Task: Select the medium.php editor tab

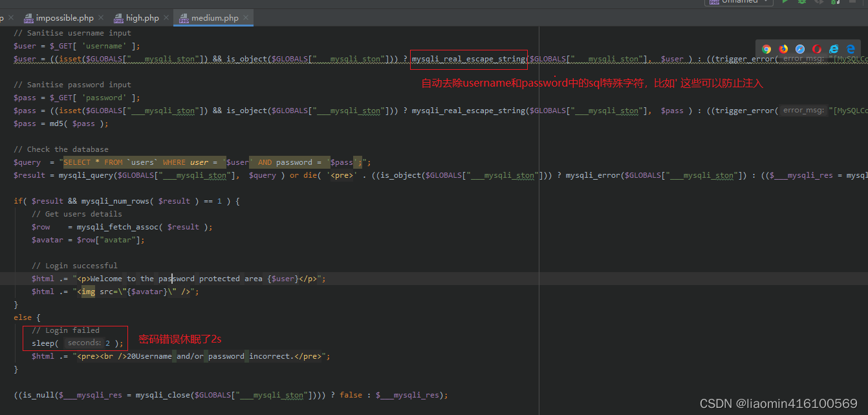Action: 215,18
